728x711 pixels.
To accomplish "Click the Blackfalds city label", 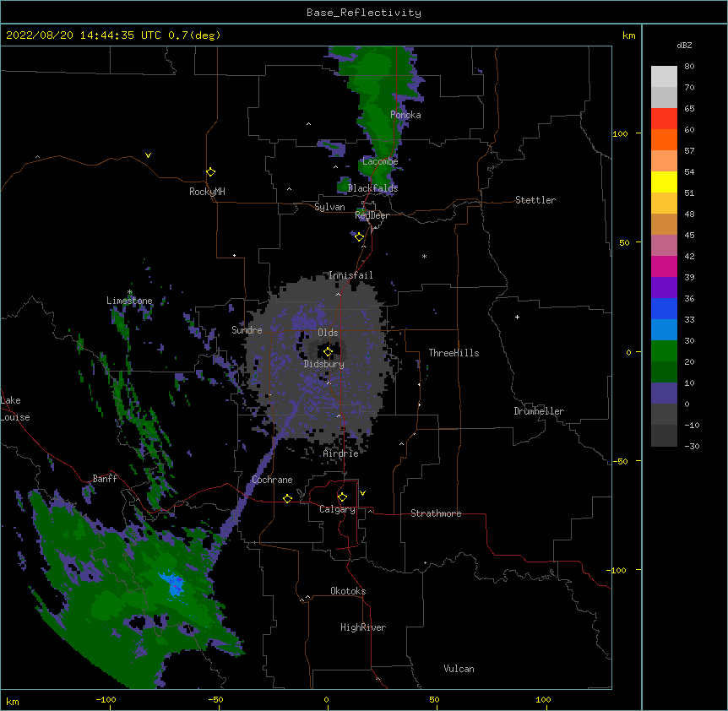I will pos(372,188).
